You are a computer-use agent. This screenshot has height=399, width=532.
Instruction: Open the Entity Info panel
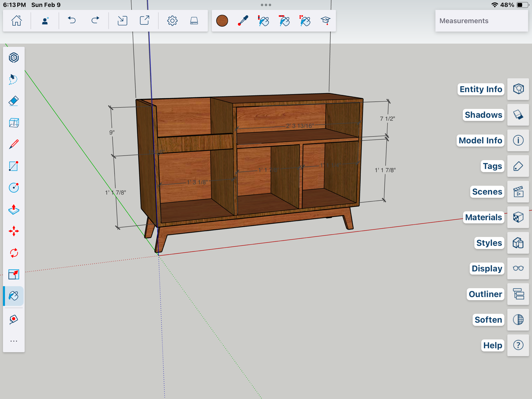click(518, 89)
